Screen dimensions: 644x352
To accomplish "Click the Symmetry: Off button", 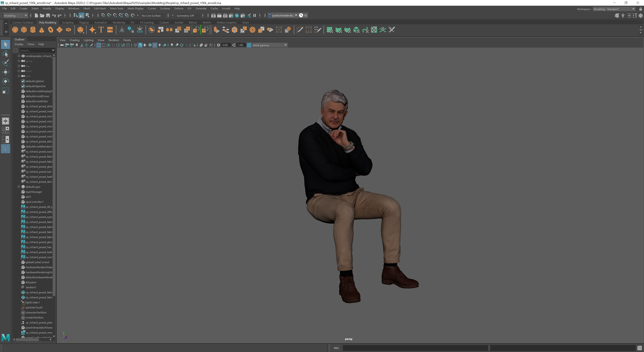I will [185, 15].
